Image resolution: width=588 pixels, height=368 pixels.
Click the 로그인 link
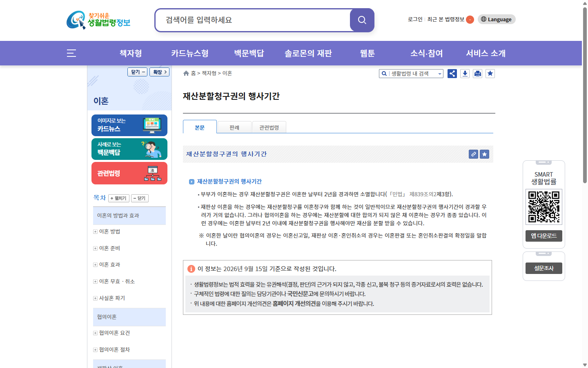(415, 19)
